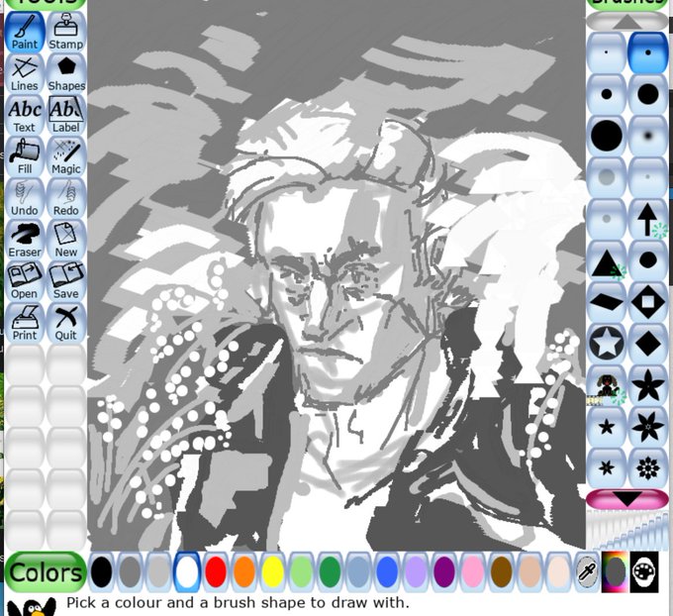The height and width of the screenshot is (616, 673).
Task: Pick the star-in-circle brush
Action: pos(606,344)
